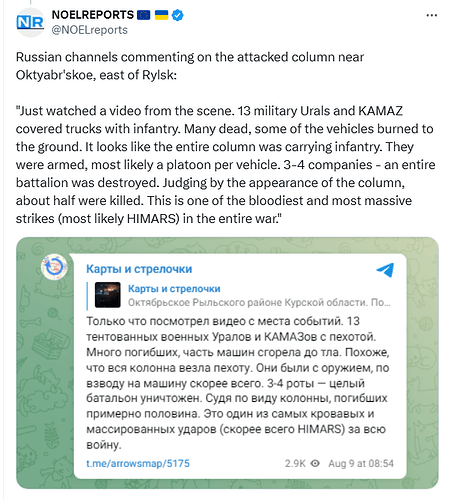
Task: Click the Карты и стрелочки channel avatar
Action: click(54, 267)
